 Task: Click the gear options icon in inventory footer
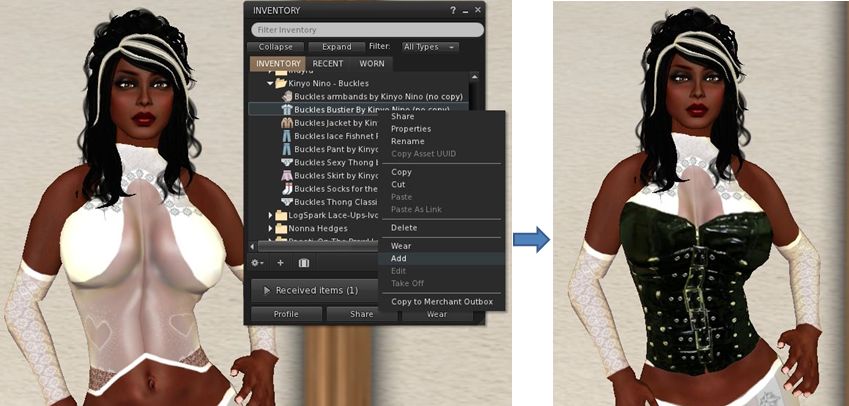pyautogui.click(x=259, y=263)
